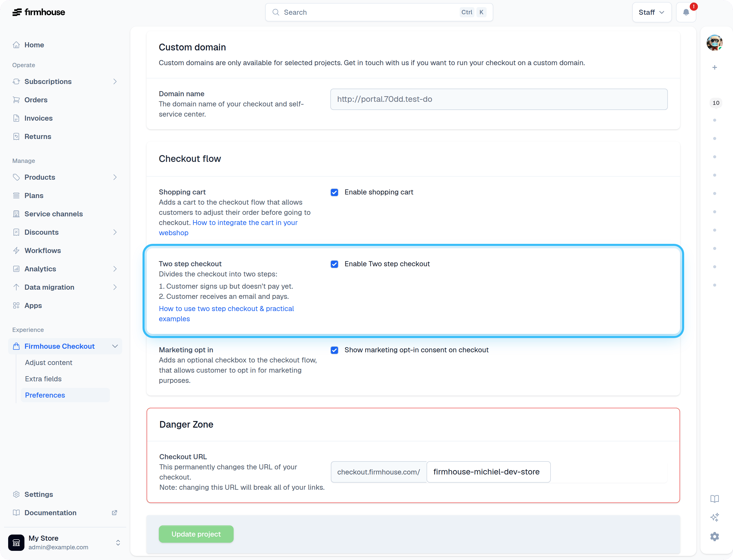
Task: Uncheck Show marketing opt-in consent checkbox
Action: point(334,350)
